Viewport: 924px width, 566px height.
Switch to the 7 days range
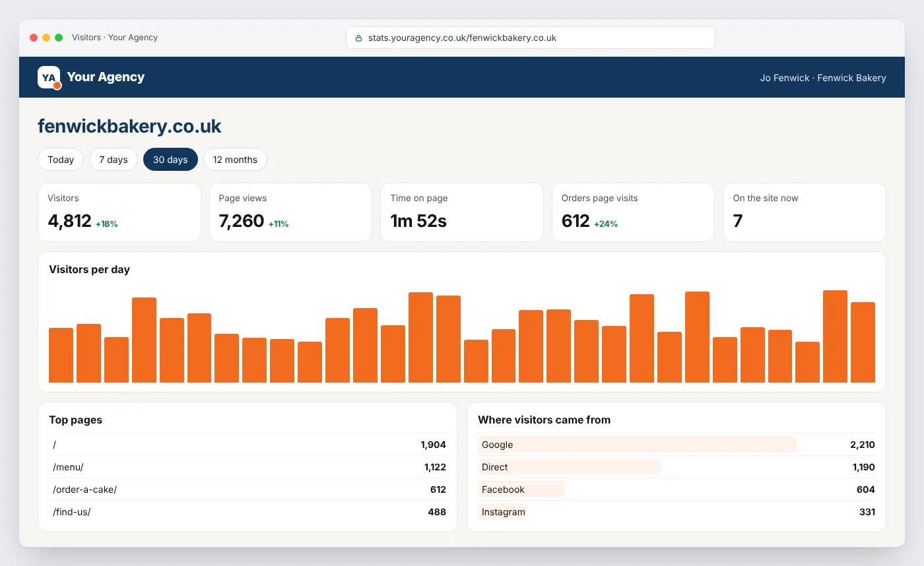(114, 160)
